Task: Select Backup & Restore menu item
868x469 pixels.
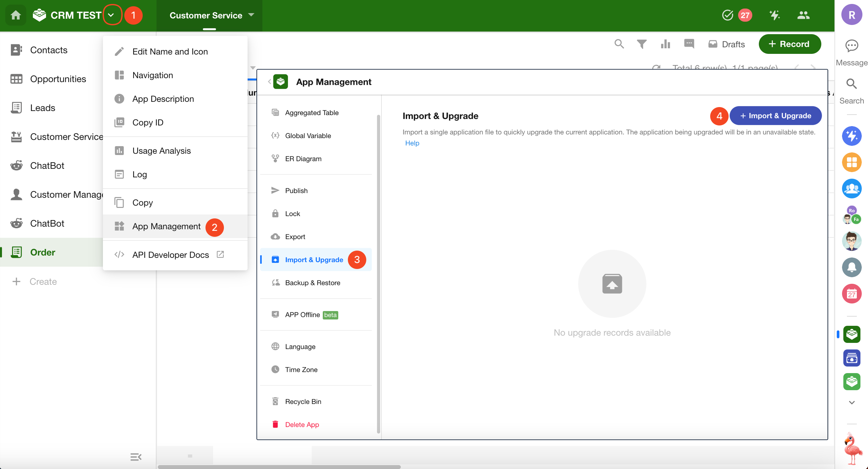Action: pyautogui.click(x=312, y=282)
